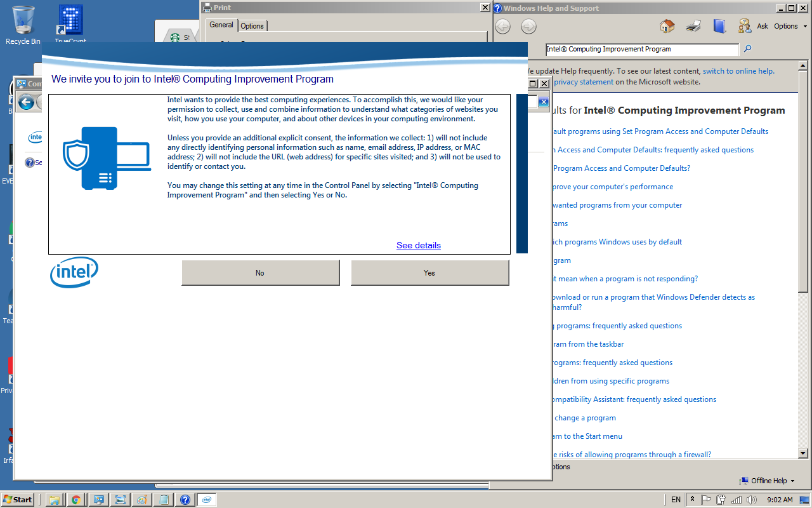Click the Control Panel window back button
Screen dimensions: 812x508
(27, 102)
